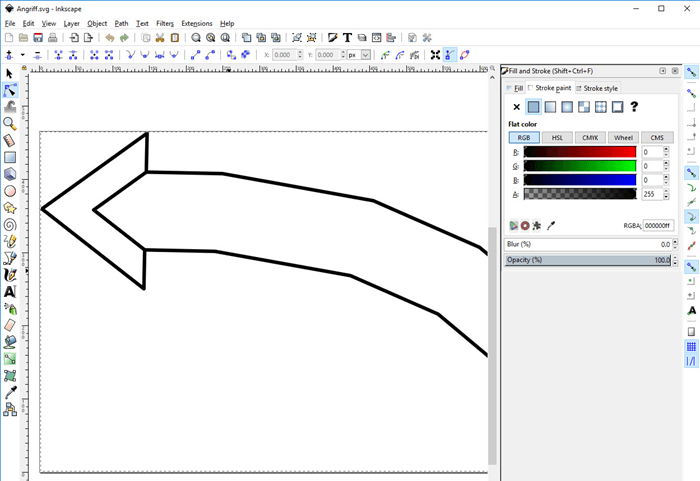Open the File menu
The image size is (700, 481).
point(10,23)
